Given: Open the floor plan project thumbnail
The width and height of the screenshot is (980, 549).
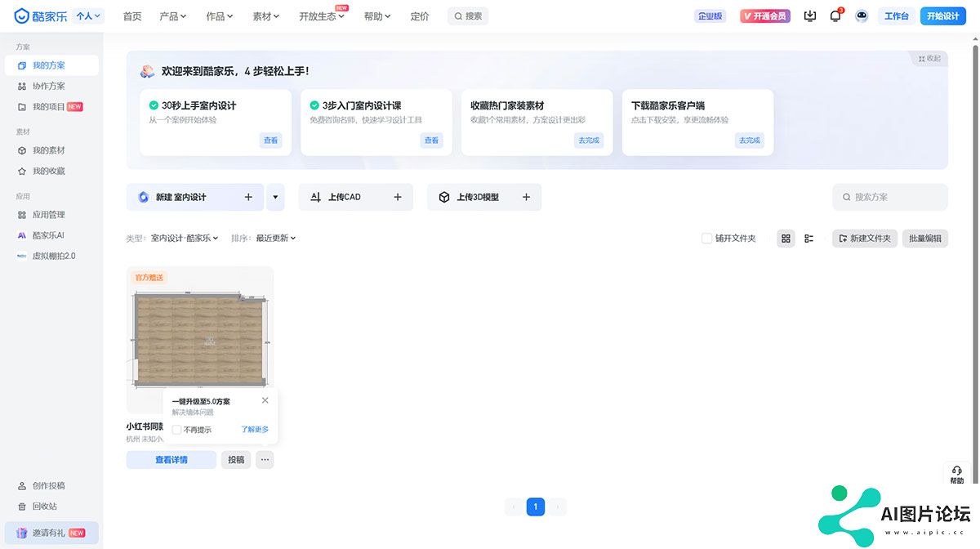Looking at the screenshot, I should [200, 339].
